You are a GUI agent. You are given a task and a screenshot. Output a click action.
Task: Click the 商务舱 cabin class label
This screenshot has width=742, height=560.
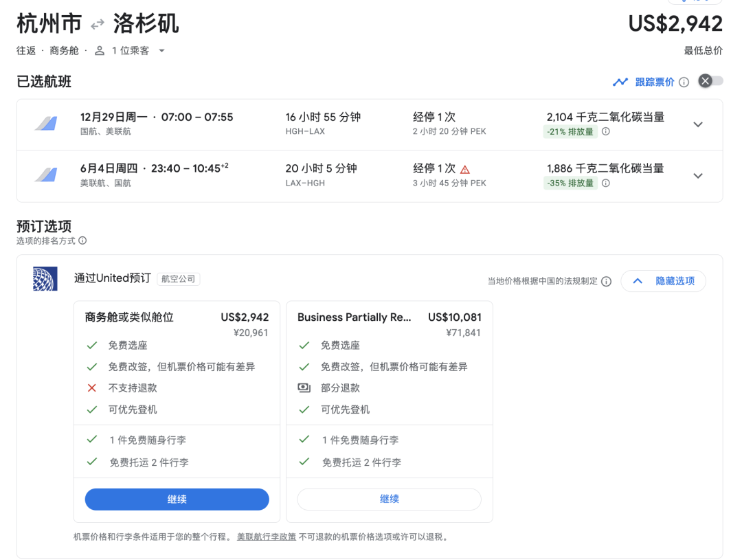[65, 51]
